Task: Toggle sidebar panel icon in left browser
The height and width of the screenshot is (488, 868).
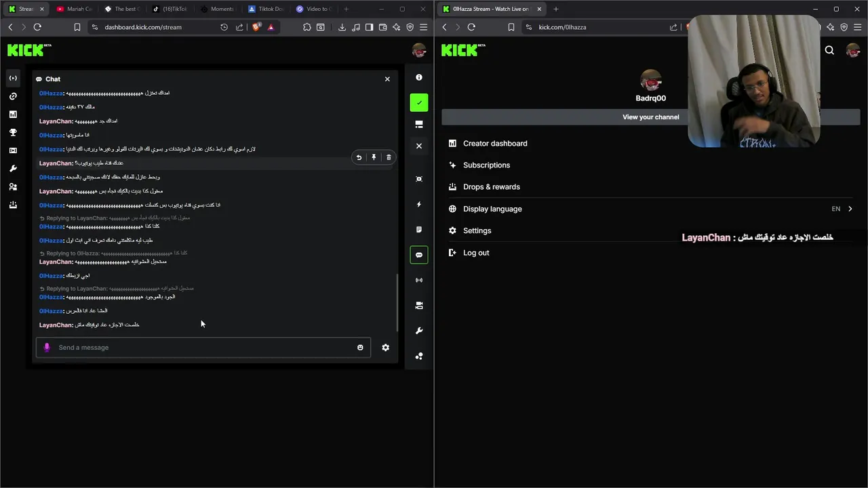Action: tap(369, 27)
